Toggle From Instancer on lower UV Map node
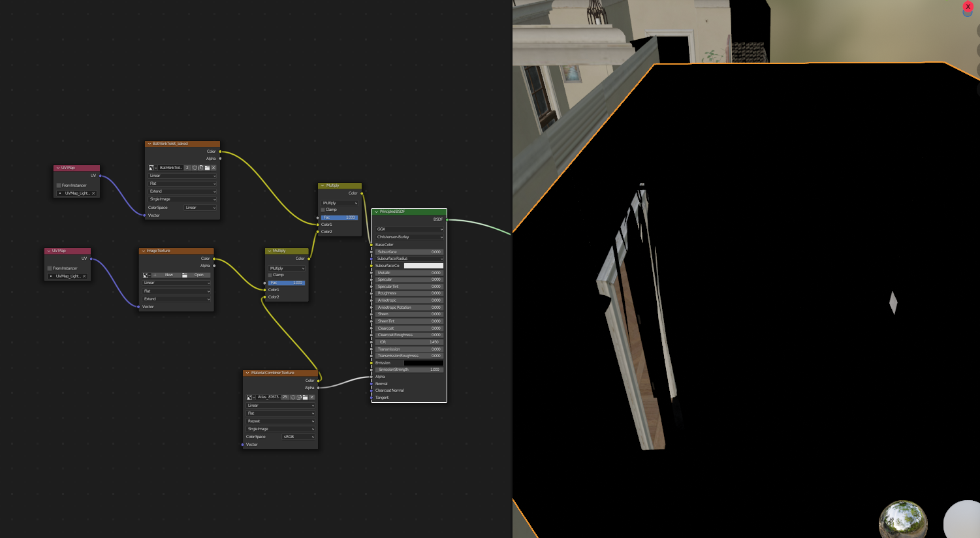 [50, 268]
